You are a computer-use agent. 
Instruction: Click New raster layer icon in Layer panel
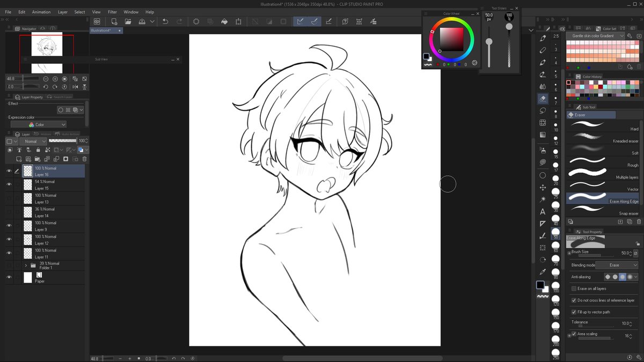[x=19, y=159]
